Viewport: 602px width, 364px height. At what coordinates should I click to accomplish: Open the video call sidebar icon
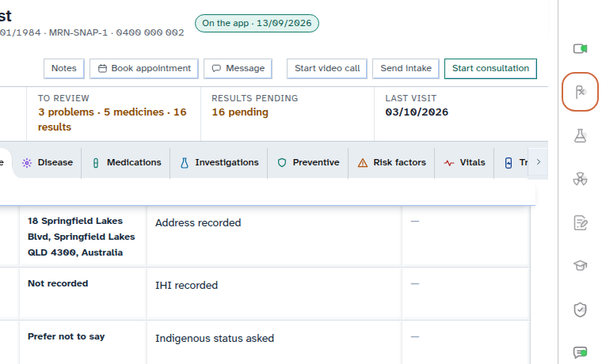pos(580,49)
